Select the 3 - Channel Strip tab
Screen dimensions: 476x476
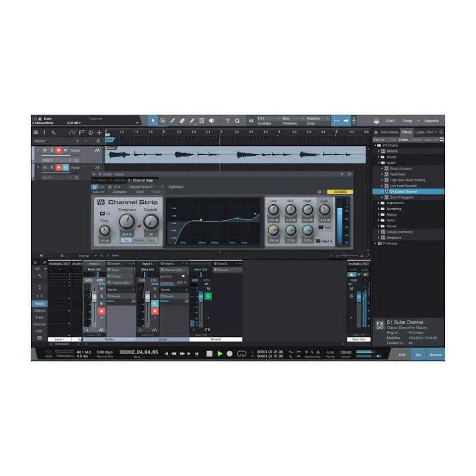[140, 180]
